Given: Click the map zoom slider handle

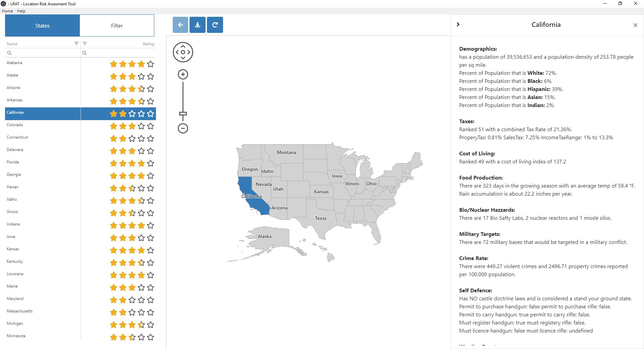Looking at the screenshot, I should point(183,114).
